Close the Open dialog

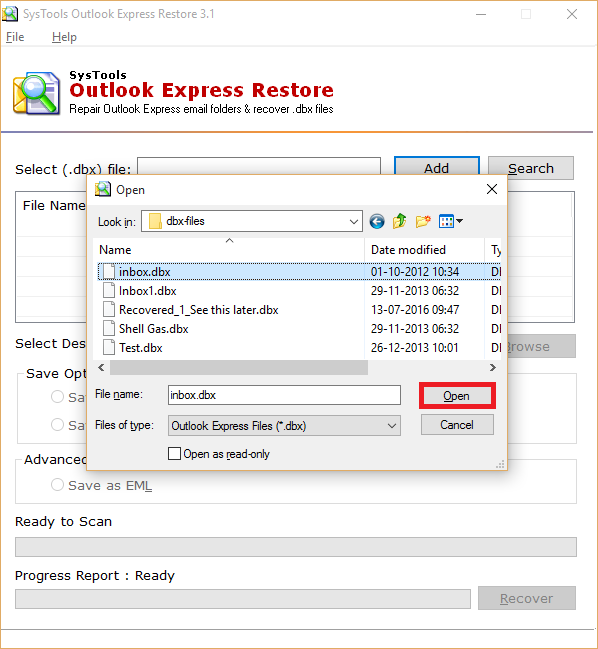tap(492, 190)
